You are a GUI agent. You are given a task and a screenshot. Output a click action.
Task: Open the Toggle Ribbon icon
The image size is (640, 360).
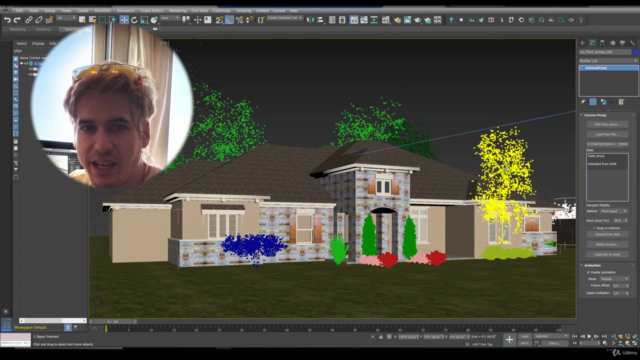354,20
